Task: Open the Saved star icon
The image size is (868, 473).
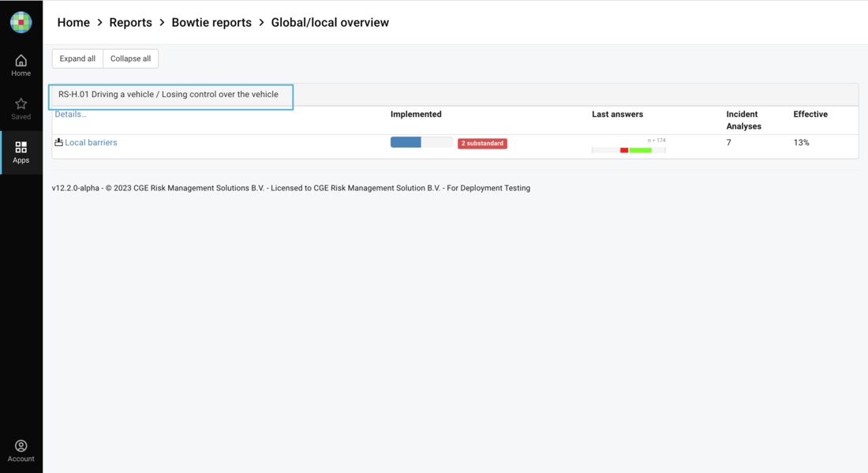Action: pos(21,109)
